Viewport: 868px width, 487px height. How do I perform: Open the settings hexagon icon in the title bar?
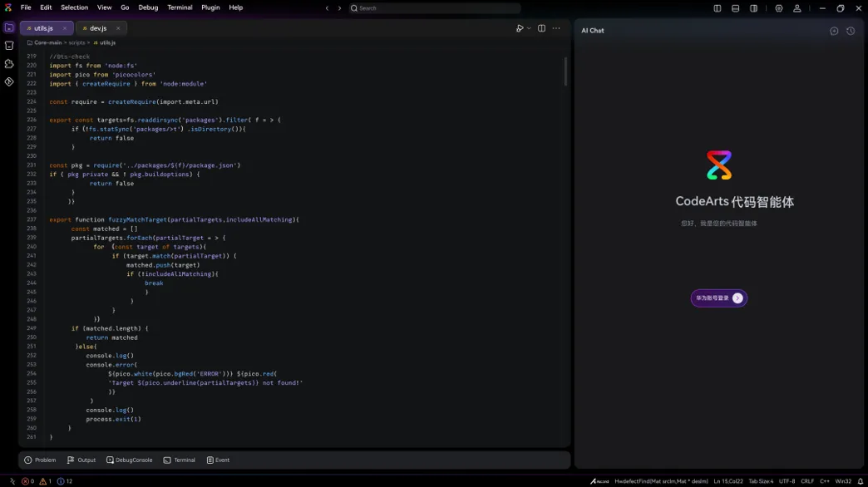click(x=779, y=8)
